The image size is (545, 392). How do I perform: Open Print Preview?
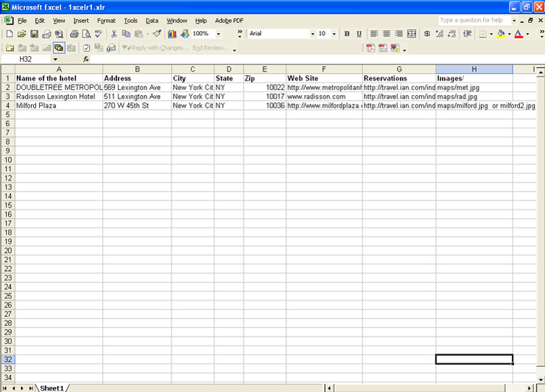coord(86,34)
